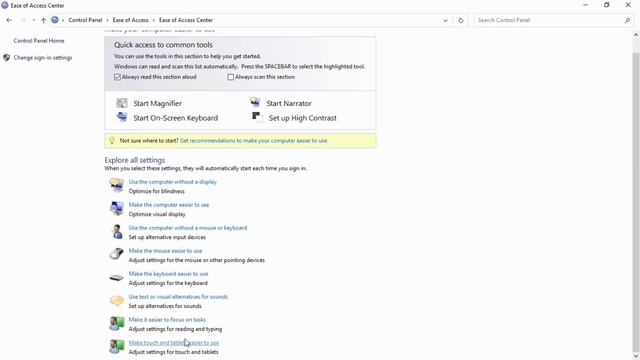Click the High Contrast icon
The height and width of the screenshot is (360, 640).
click(256, 117)
